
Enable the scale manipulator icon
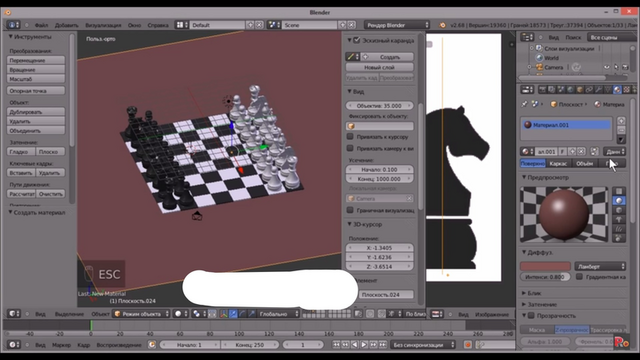click(x=252, y=313)
